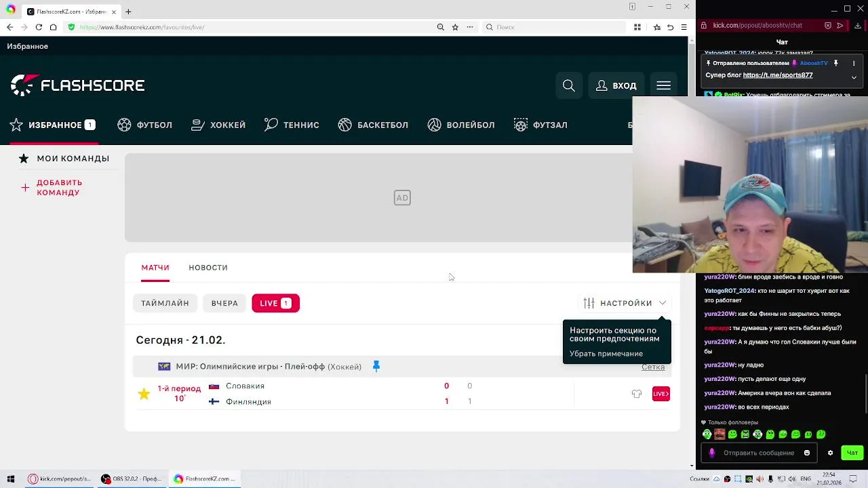The width and height of the screenshot is (868, 488).
Task: Open the ИЗБРАННОЕ favourites section
Action: [52, 125]
